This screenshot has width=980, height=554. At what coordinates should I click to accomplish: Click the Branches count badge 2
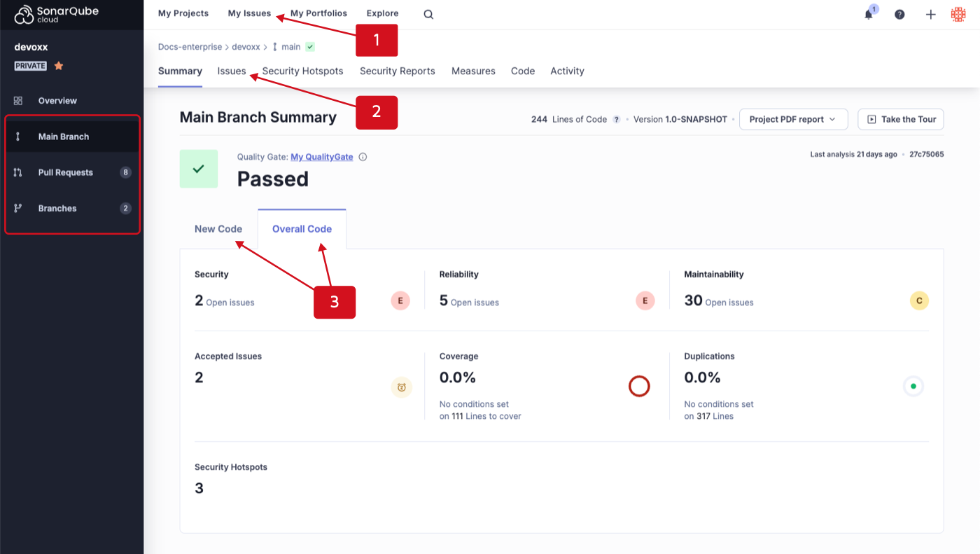point(125,208)
